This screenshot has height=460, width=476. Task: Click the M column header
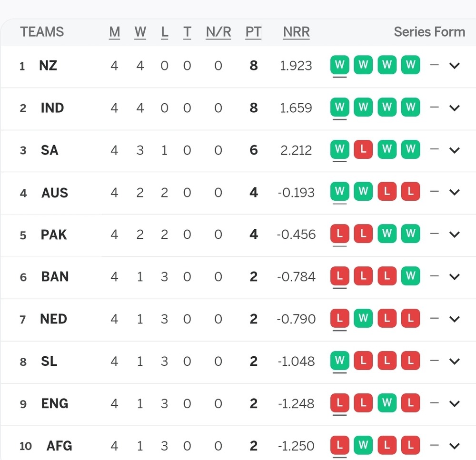click(114, 32)
